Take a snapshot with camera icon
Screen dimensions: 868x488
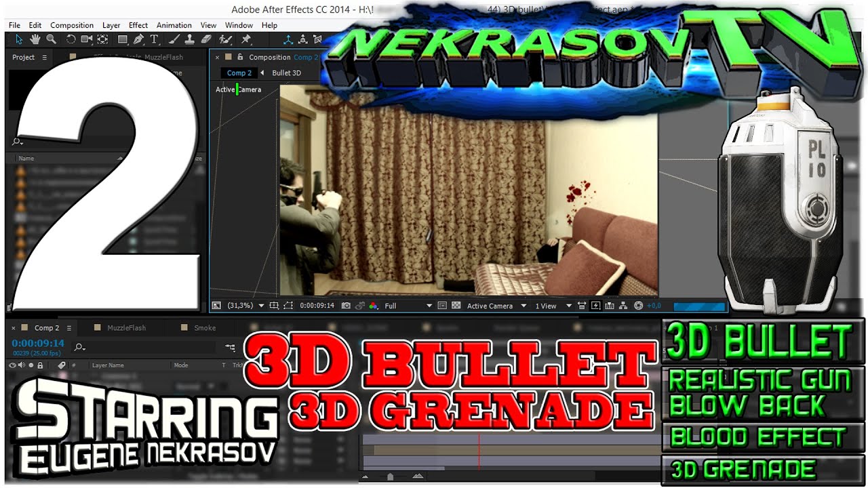[346, 306]
